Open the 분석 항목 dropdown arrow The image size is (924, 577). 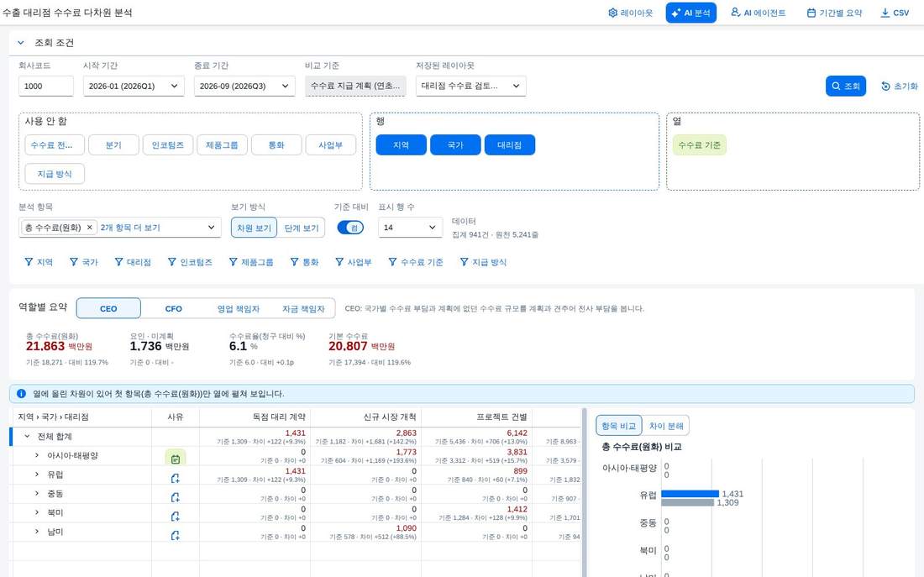tap(211, 228)
